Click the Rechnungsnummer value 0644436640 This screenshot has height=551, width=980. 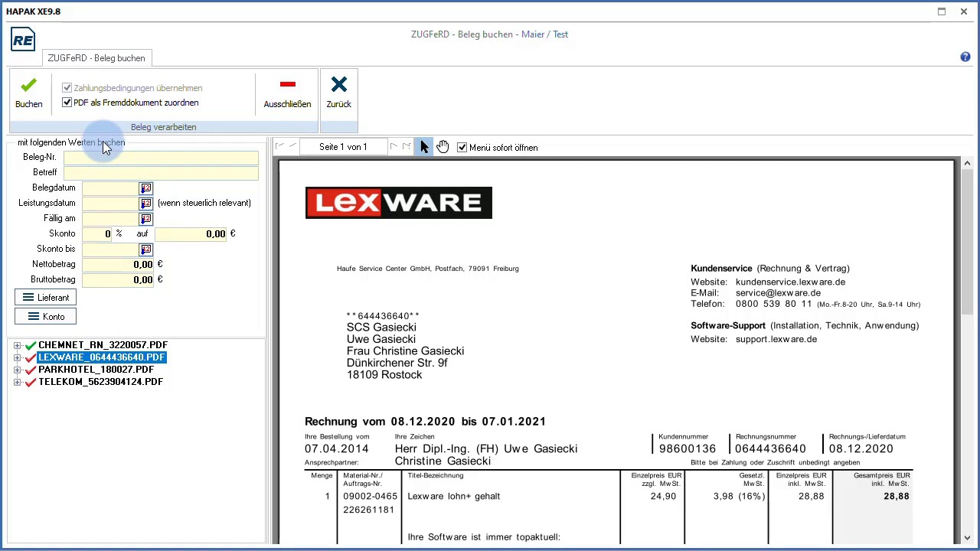click(770, 449)
